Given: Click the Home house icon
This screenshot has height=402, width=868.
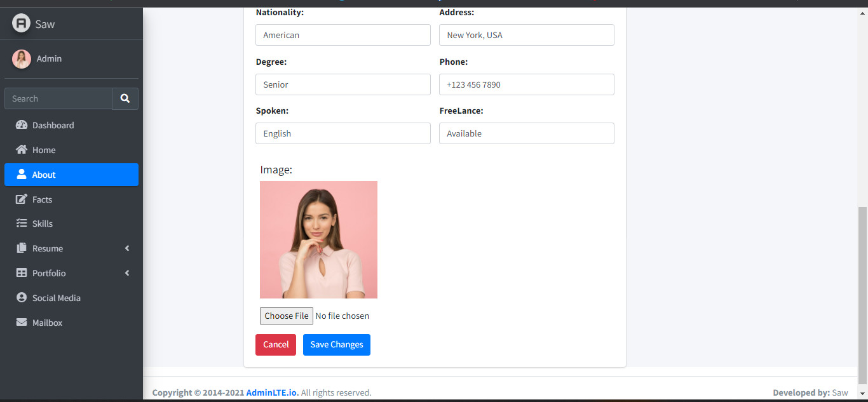Looking at the screenshot, I should point(22,150).
